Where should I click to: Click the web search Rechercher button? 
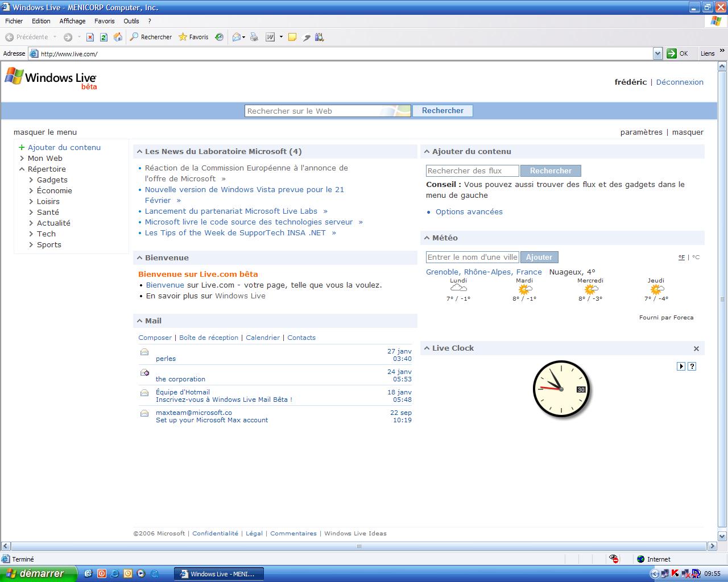click(442, 111)
